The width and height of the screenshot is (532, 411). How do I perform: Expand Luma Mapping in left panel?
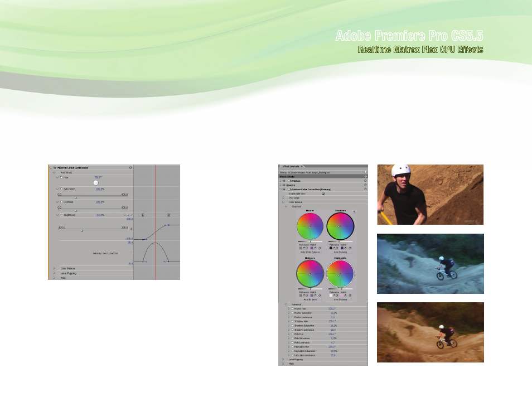click(x=54, y=273)
